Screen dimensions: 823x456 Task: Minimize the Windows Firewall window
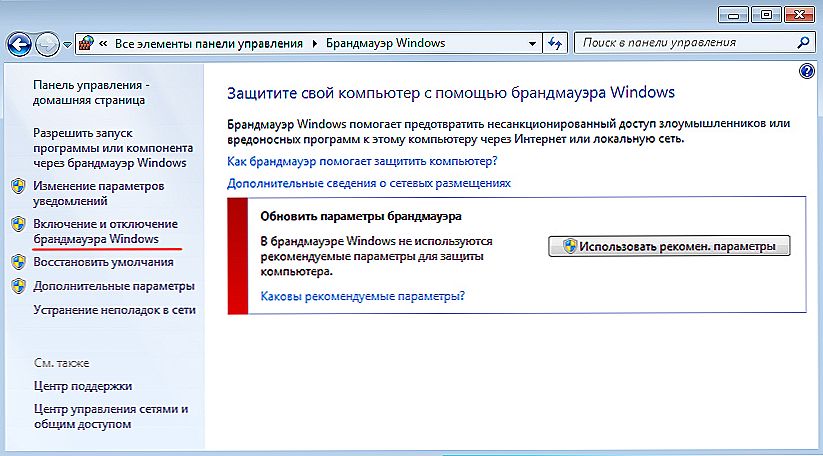tap(733, 15)
